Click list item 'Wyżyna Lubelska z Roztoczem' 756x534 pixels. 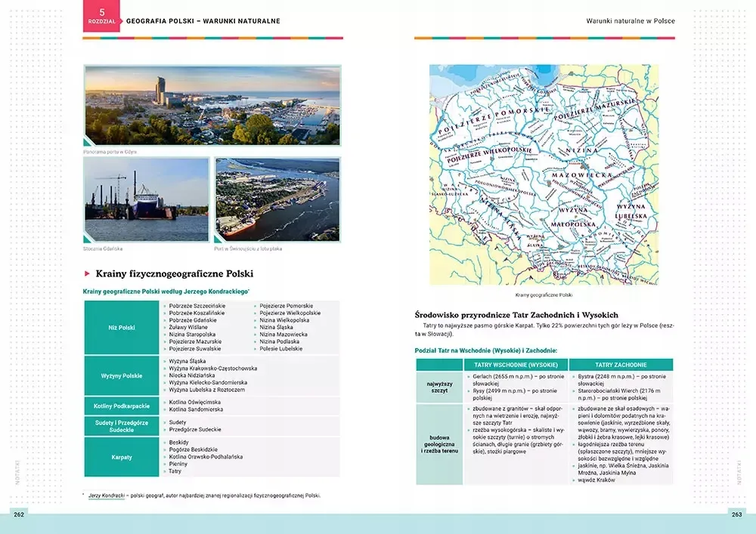pyautogui.click(x=207, y=390)
